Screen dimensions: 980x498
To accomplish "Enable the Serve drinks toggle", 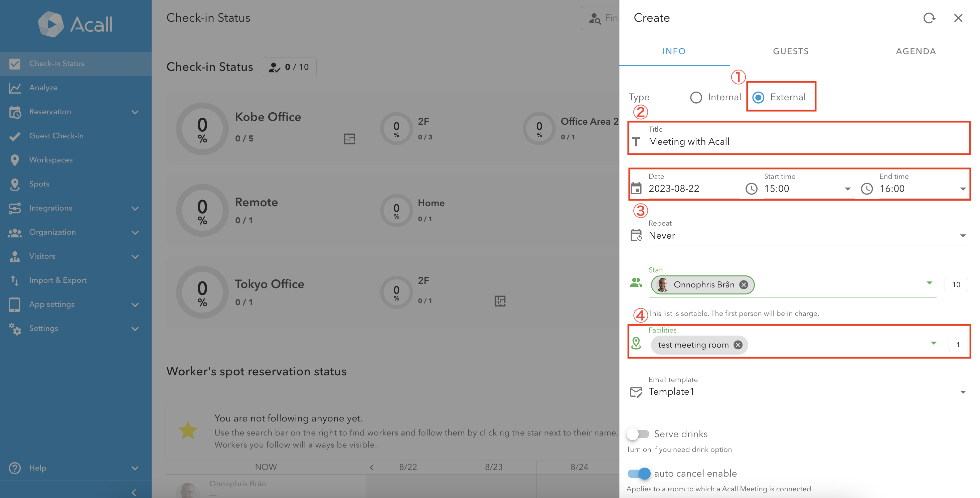I will [x=638, y=433].
